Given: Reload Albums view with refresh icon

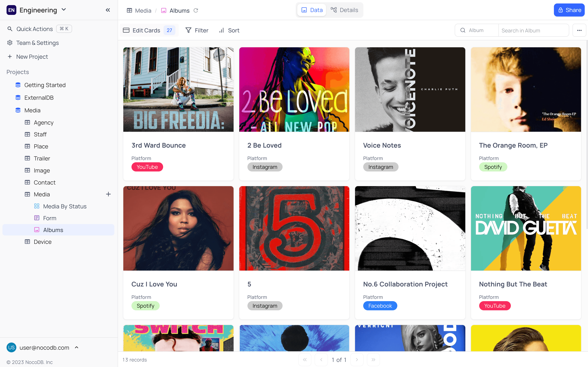Looking at the screenshot, I should (196, 10).
